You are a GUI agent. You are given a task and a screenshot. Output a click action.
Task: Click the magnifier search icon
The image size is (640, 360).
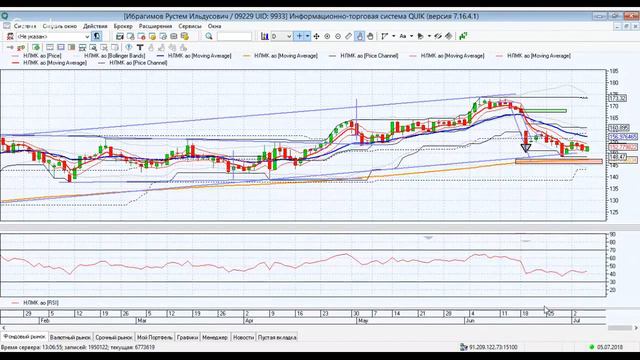[209, 36]
